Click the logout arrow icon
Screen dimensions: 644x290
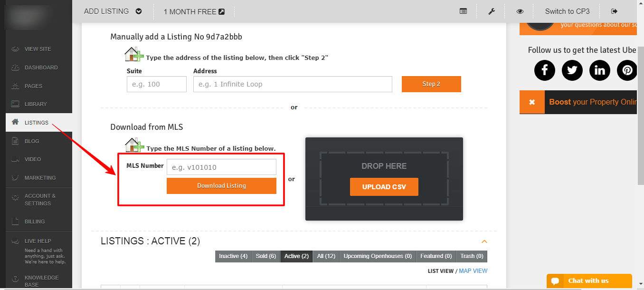614,11
